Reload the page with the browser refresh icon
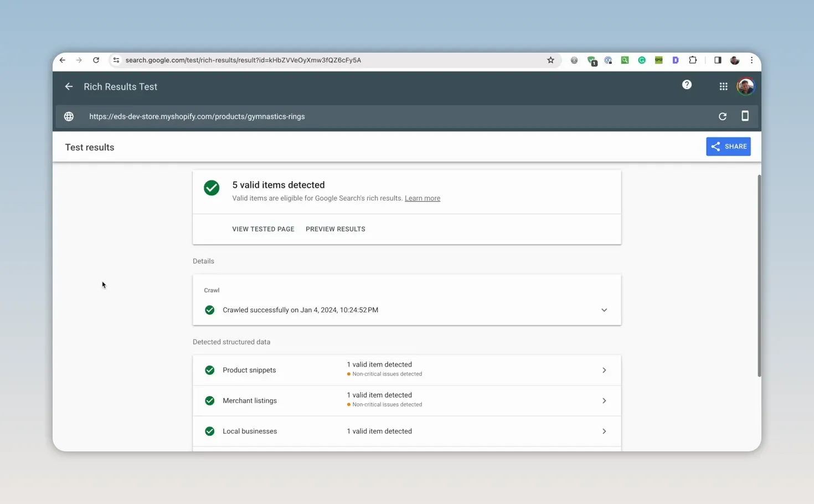Image resolution: width=814 pixels, height=504 pixels. [x=96, y=60]
